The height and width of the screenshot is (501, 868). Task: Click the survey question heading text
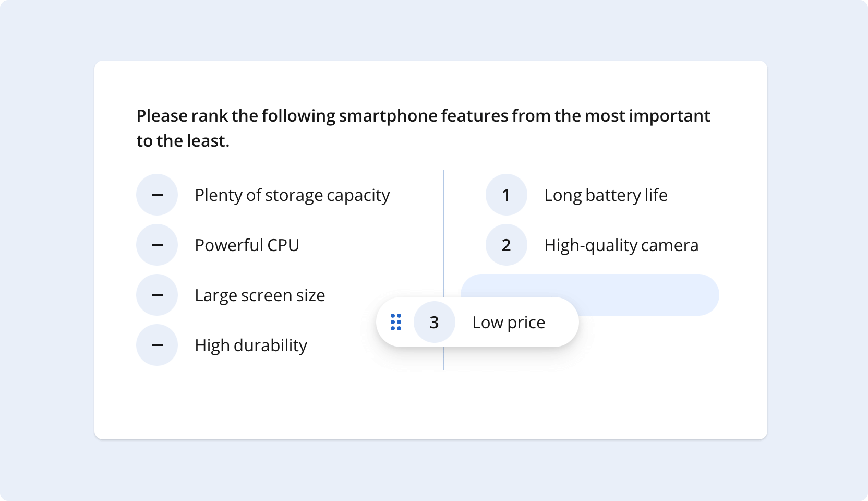[x=423, y=127]
